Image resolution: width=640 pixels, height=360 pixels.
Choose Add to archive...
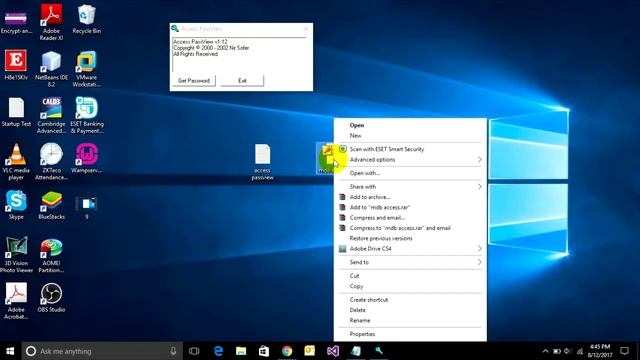410,197
